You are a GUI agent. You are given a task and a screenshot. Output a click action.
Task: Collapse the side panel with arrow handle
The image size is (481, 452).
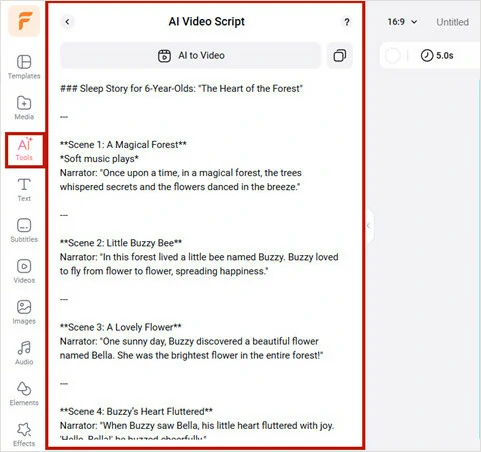pyautogui.click(x=369, y=226)
